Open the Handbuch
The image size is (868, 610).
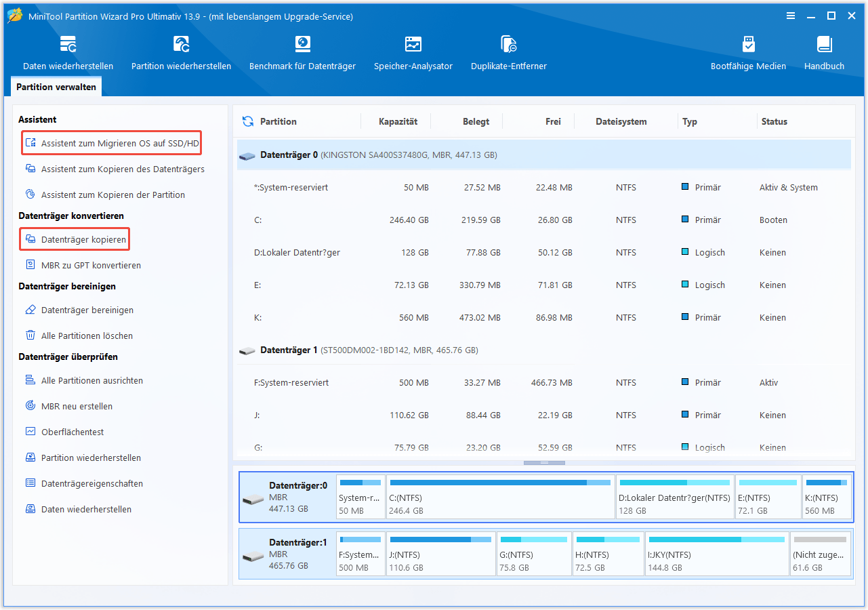pyautogui.click(x=824, y=53)
